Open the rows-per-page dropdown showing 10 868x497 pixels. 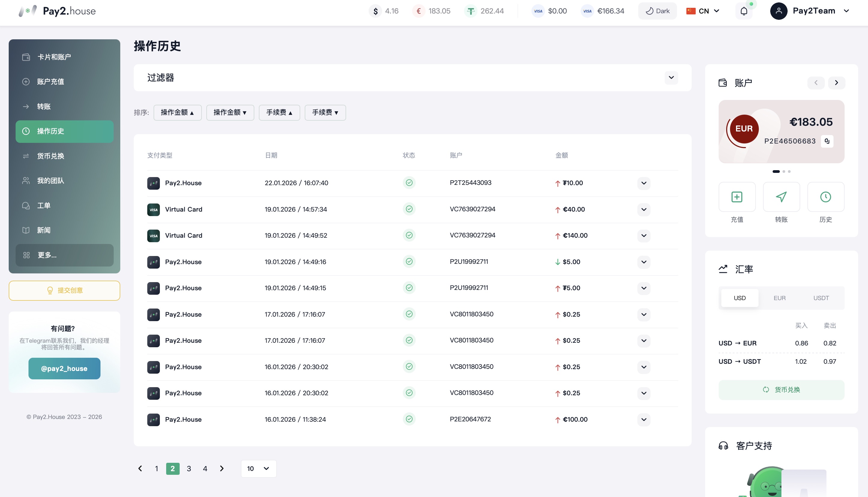click(259, 468)
